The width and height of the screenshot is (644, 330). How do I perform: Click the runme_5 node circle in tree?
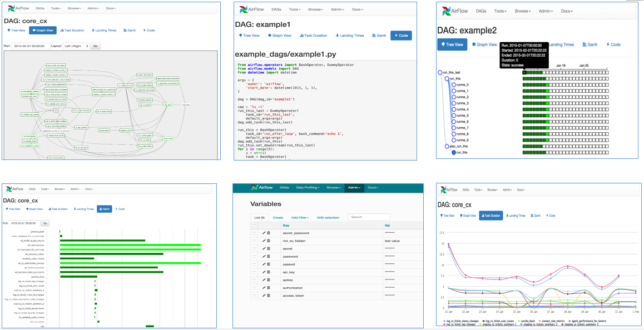pyautogui.click(x=454, y=116)
